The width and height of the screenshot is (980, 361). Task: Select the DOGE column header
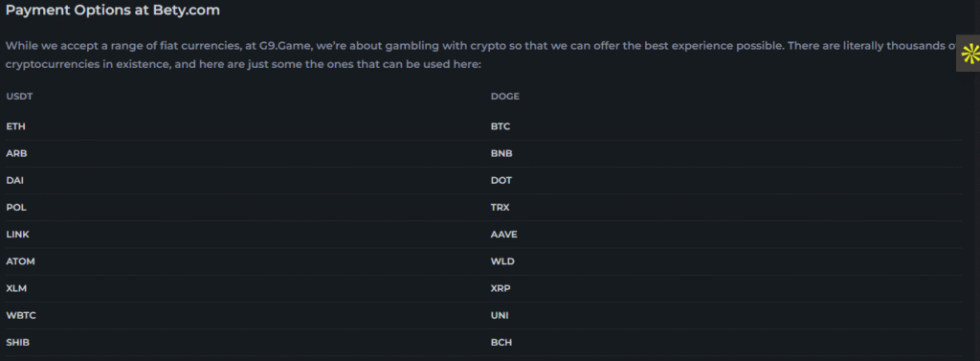pos(505,97)
